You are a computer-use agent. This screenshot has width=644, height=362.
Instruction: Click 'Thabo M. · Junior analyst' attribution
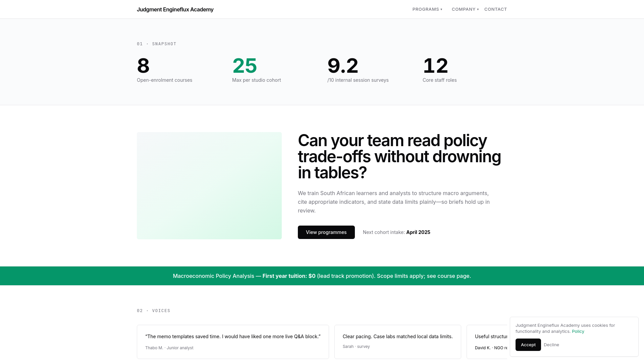[x=169, y=348]
